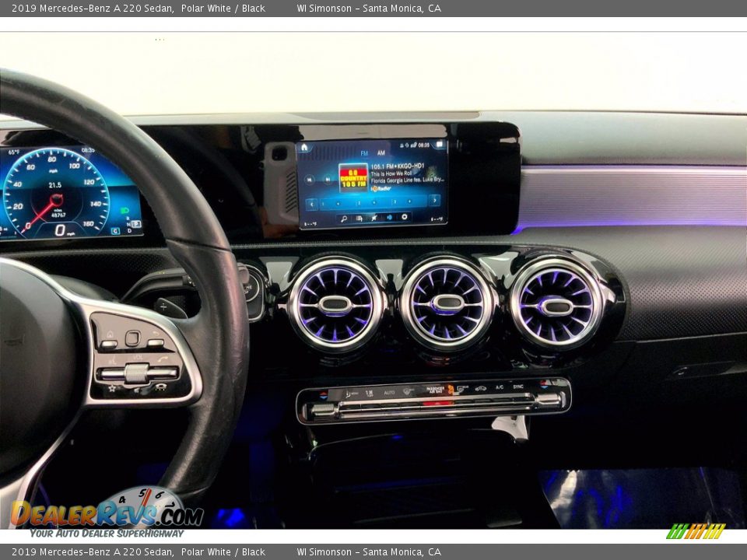
Task: Tap the messages icon at screen top right
Action: pyautogui.click(x=440, y=145)
